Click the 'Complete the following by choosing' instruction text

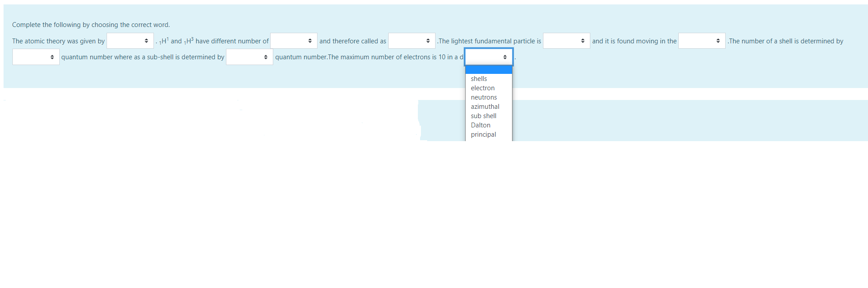[91, 25]
